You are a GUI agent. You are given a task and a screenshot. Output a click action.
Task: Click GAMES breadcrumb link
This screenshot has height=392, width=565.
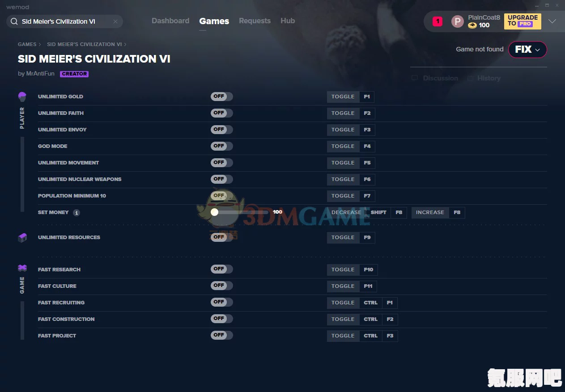pos(27,44)
